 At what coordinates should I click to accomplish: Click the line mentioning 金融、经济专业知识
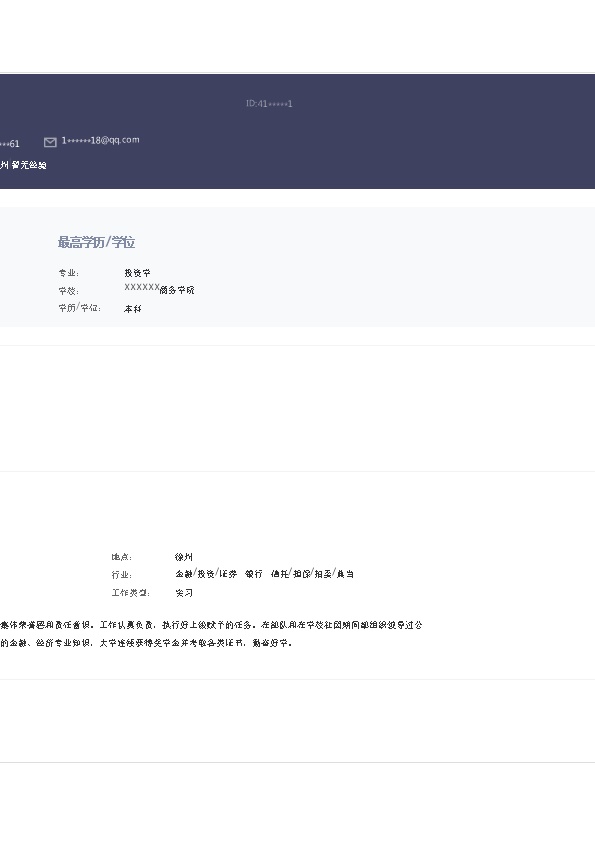click(x=146, y=642)
